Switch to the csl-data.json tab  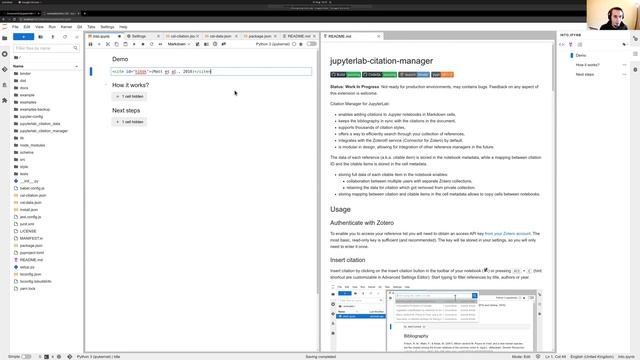pos(220,36)
